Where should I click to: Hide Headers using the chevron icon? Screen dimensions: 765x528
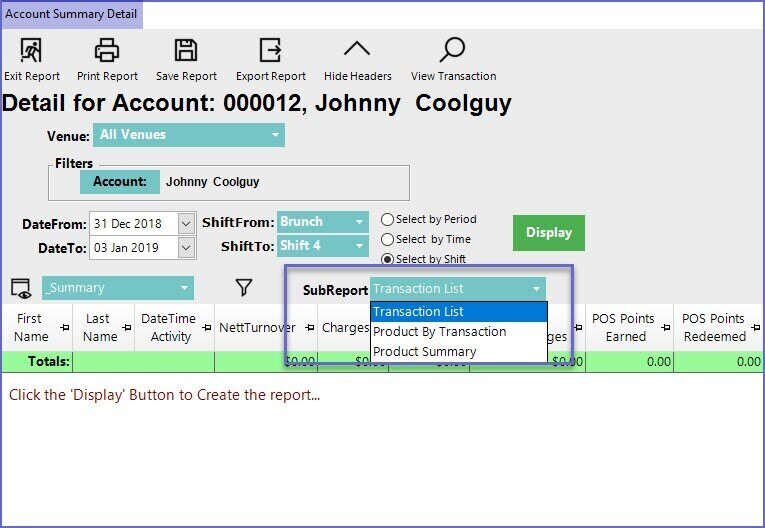pos(357,50)
